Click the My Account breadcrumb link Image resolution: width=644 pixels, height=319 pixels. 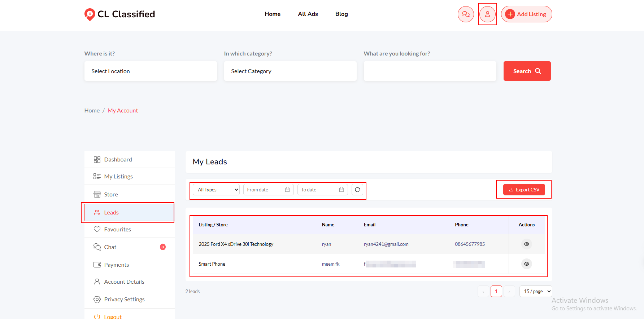[x=123, y=111]
